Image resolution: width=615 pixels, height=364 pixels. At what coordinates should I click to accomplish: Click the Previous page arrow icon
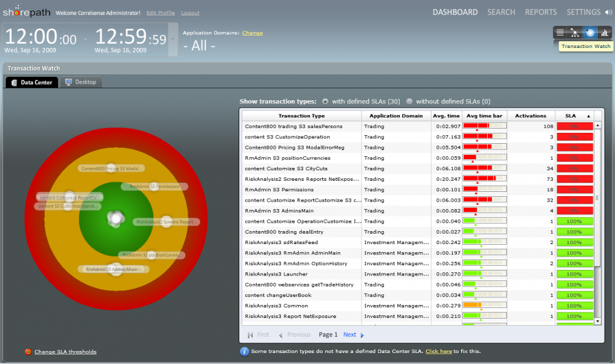pyautogui.click(x=280, y=335)
